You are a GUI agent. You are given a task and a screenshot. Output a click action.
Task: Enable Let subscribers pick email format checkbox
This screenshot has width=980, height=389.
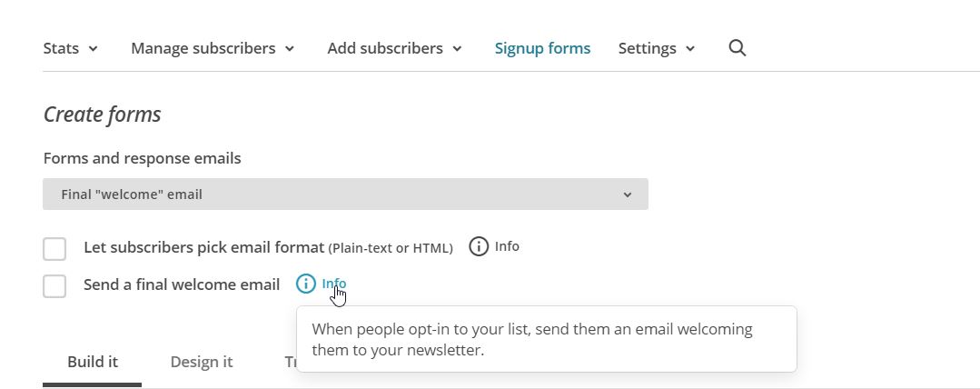[54, 249]
